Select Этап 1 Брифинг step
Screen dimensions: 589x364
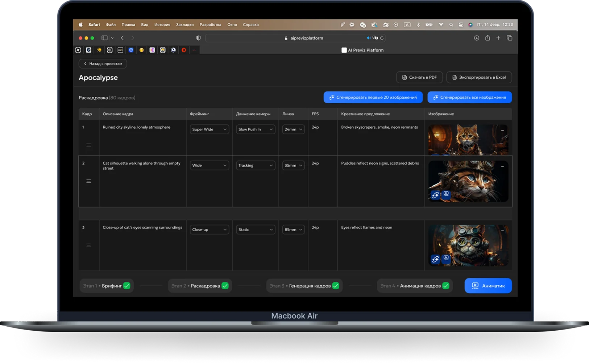point(107,286)
